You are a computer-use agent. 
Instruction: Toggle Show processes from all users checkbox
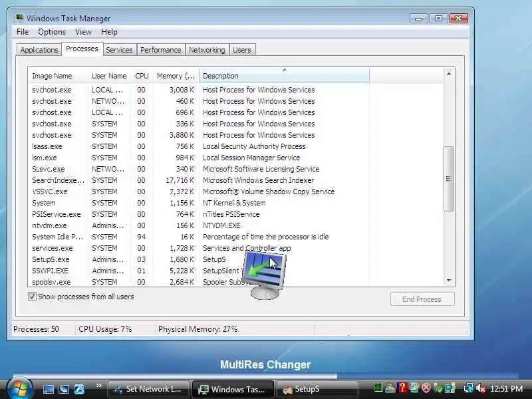coord(32,296)
